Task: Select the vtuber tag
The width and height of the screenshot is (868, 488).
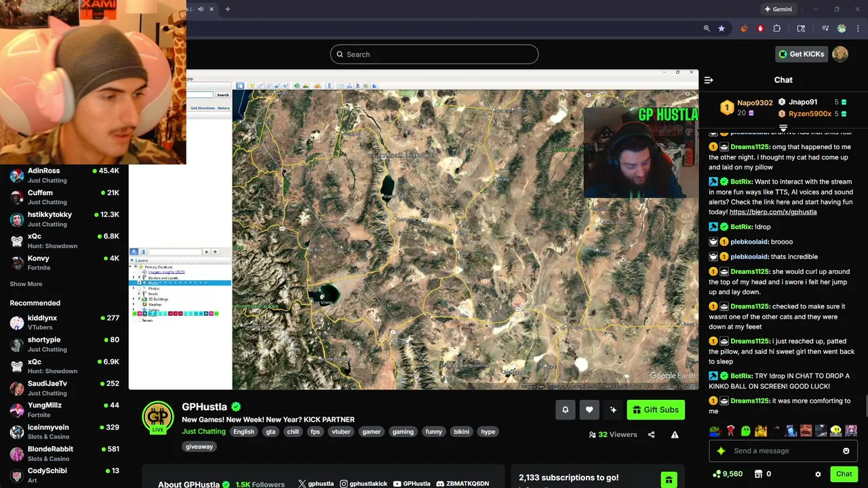Action: pyautogui.click(x=341, y=432)
